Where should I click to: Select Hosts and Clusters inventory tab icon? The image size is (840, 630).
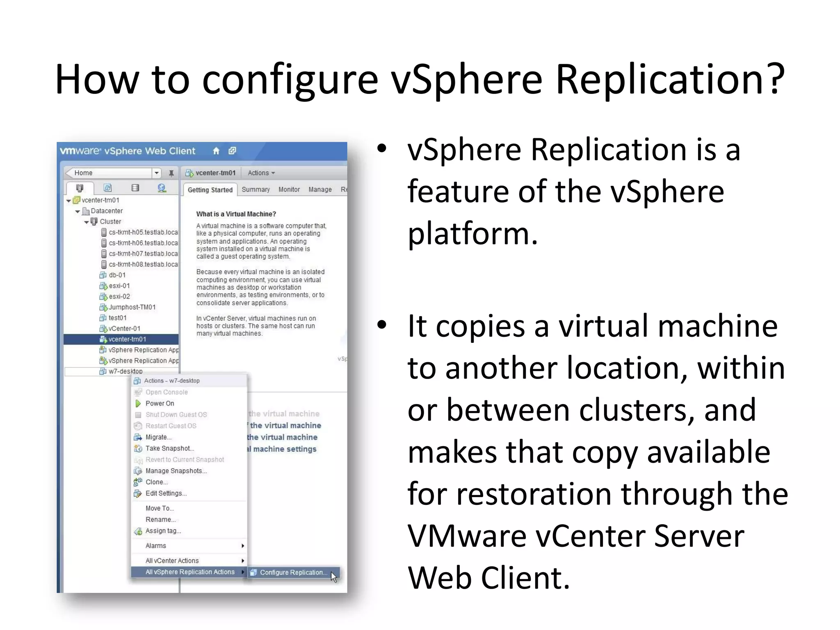click(x=80, y=188)
